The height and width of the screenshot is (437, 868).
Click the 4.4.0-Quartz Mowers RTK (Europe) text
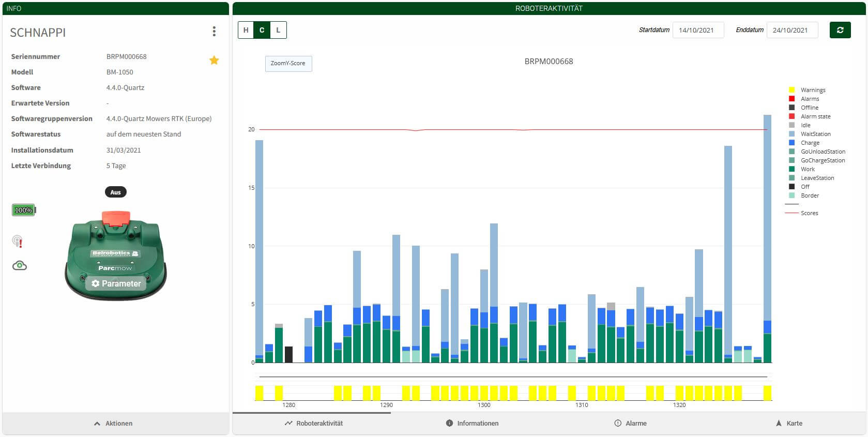pos(159,119)
